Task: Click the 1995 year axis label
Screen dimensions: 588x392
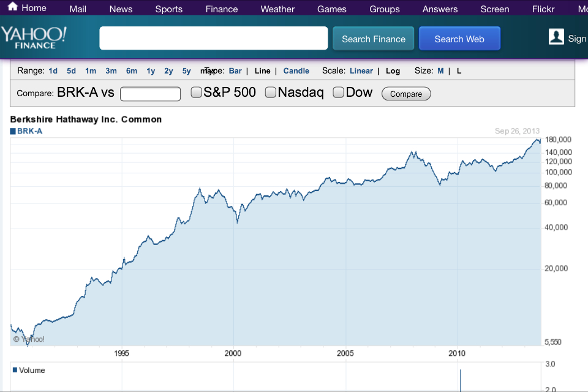Action: (121, 353)
